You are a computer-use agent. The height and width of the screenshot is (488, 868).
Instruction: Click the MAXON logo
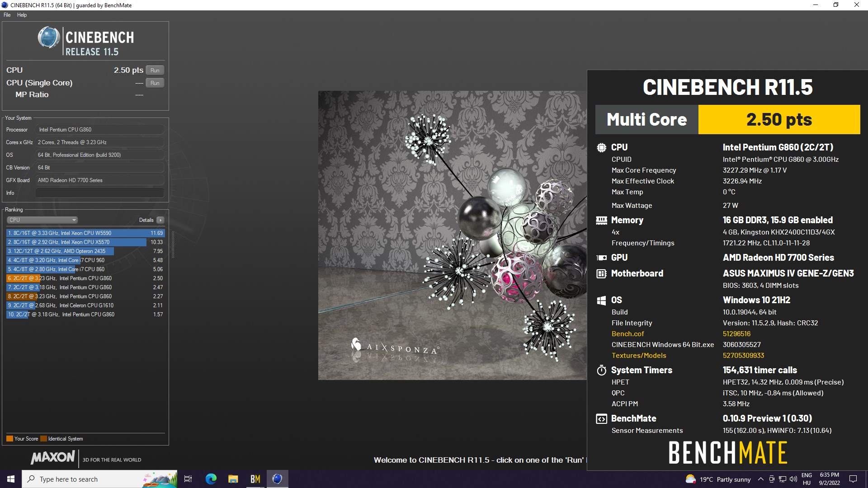tap(53, 457)
